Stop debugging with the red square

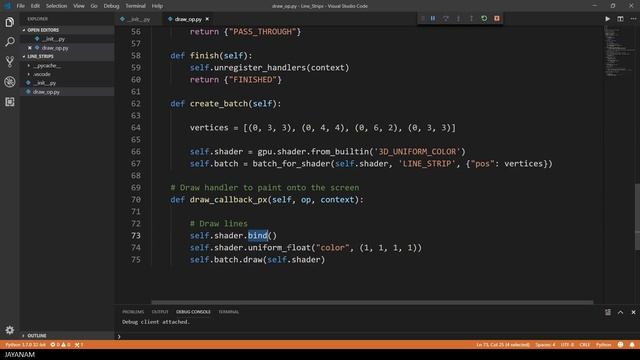coord(497,18)
